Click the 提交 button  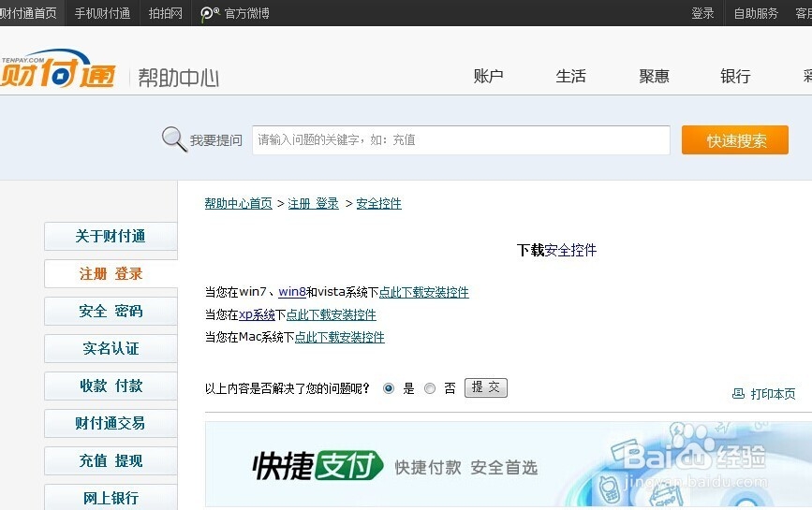tap(486, 387)
